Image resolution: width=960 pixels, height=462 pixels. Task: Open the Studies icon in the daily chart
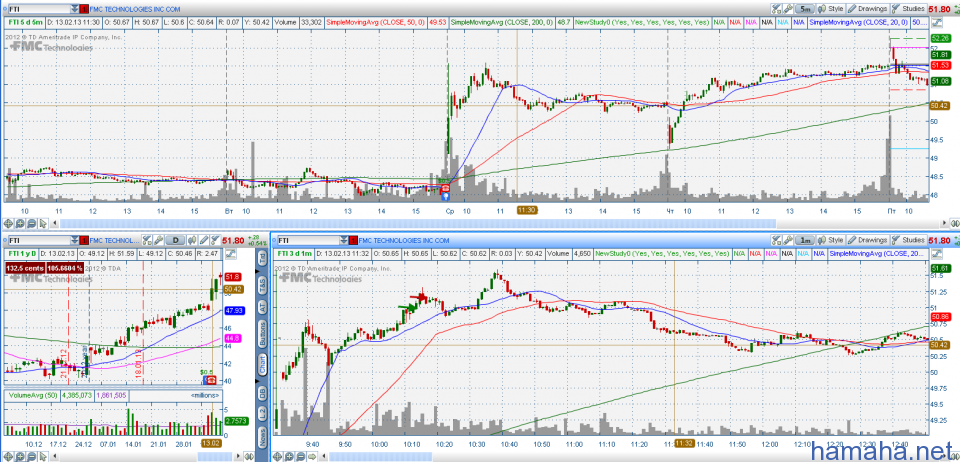point(216,240)
